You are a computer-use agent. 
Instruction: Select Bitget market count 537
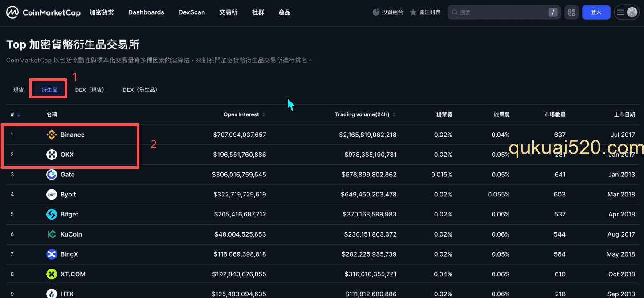tap(560, 214)
